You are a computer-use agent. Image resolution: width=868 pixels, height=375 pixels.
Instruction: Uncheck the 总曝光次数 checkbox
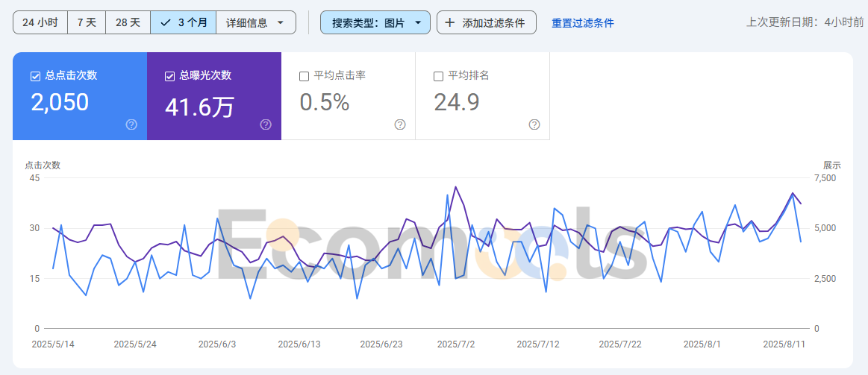170,76
